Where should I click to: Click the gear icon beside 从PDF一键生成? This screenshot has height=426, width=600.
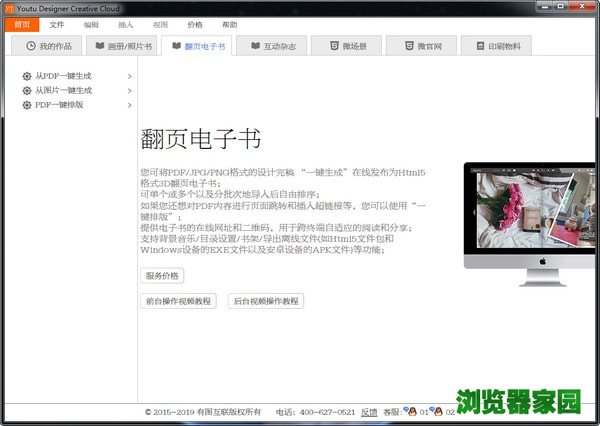point(26,76)
